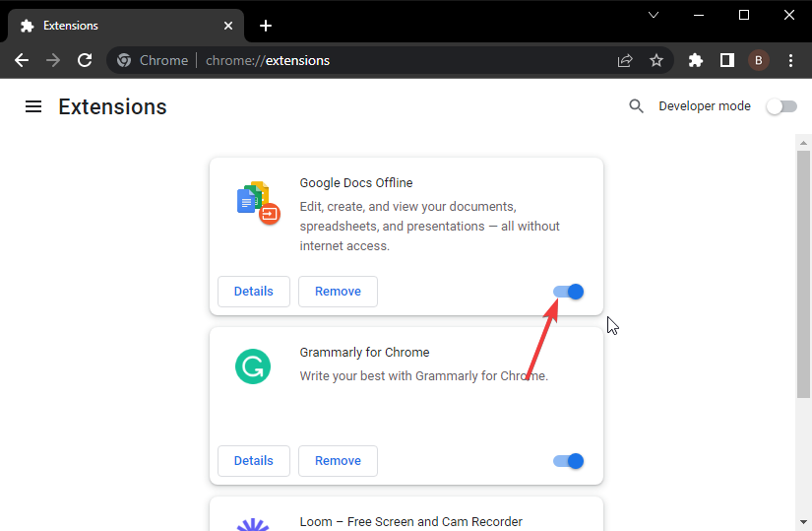Viewport: 812px width, 531px height.
Task: Click the Extensions page heading
Action: 112,106
